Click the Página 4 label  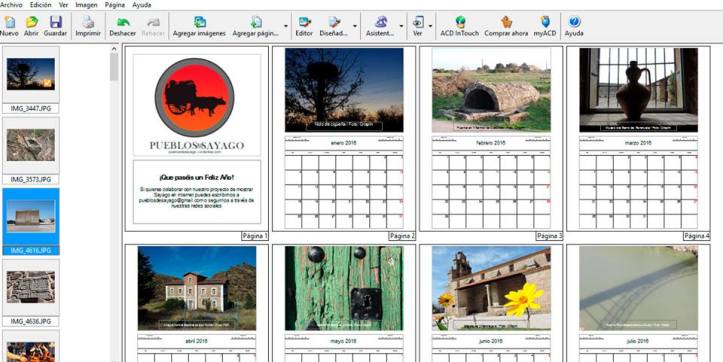pos(697,236)
